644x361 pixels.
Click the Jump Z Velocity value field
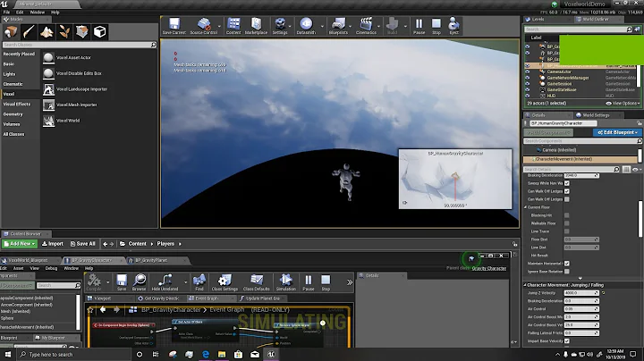tap(580, 293)
